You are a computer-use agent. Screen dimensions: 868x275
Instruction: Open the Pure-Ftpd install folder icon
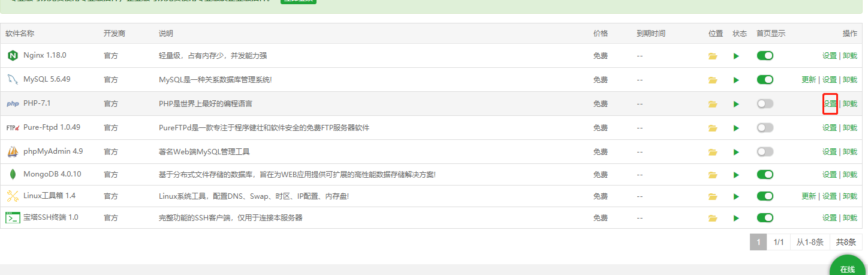tap(713, 128)
